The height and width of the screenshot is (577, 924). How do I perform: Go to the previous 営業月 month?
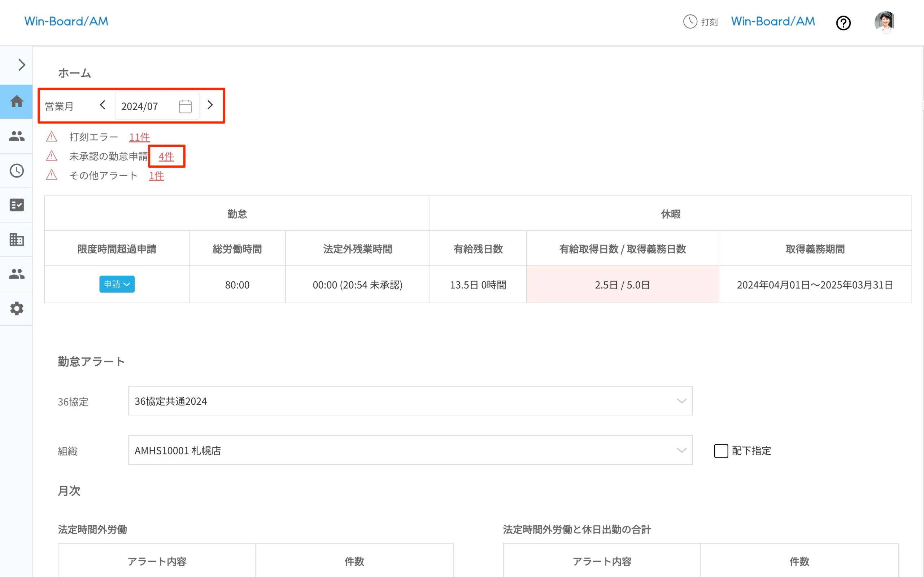(x=103, y=105)
